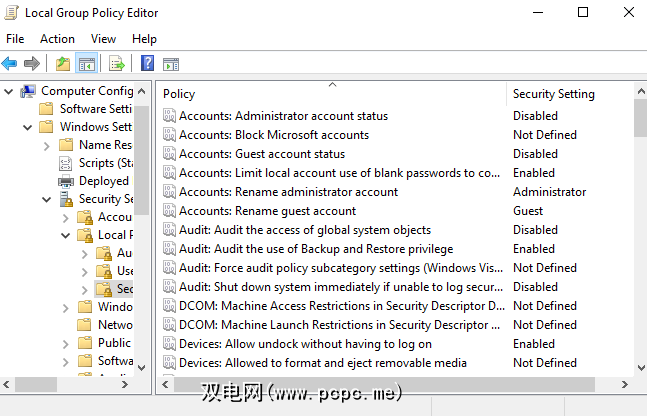Collapse the Security Settings tree node
Screen dimensions: 647x416
pyautogui.click(x=47, y=199)
